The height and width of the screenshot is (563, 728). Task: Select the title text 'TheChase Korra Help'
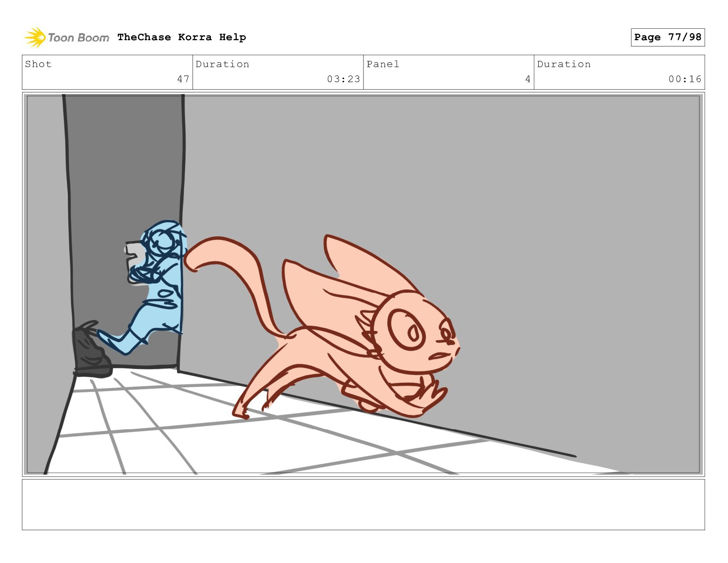[x=182, y=37]
